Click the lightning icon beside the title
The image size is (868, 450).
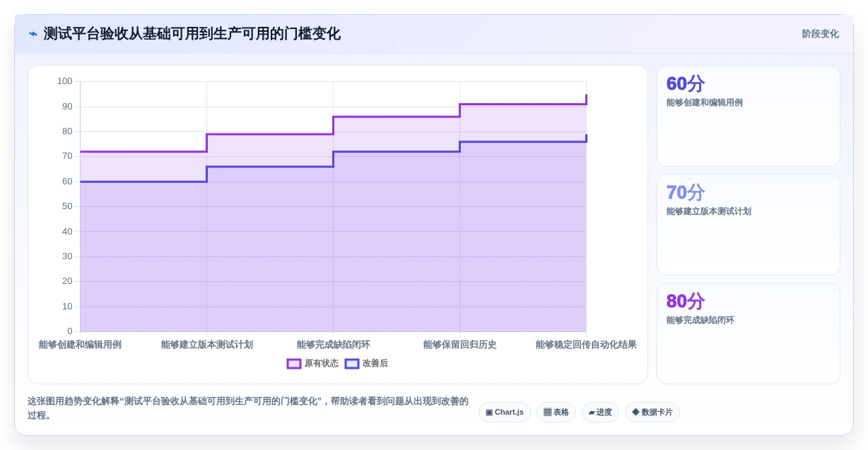[33, 34]
